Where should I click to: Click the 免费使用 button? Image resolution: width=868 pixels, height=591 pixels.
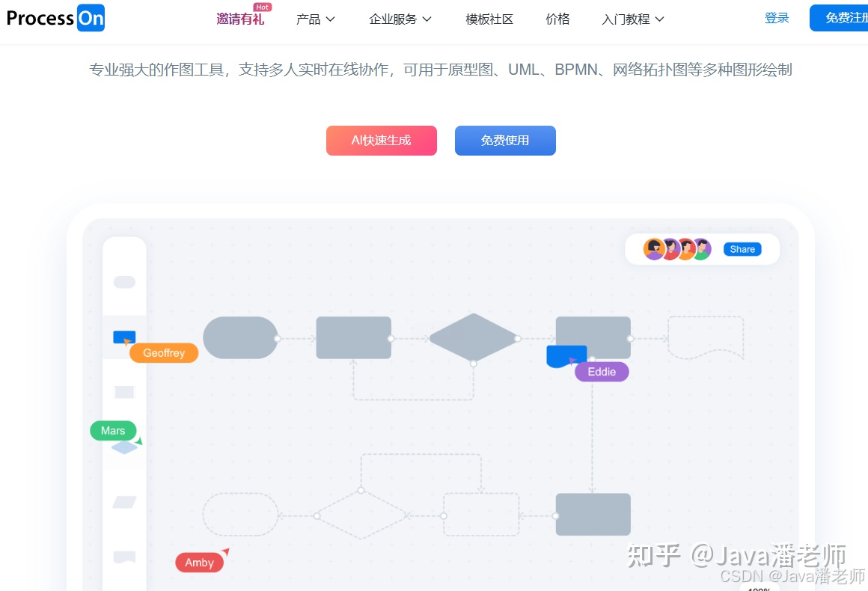pyautogui.click(x=505, y=141)
